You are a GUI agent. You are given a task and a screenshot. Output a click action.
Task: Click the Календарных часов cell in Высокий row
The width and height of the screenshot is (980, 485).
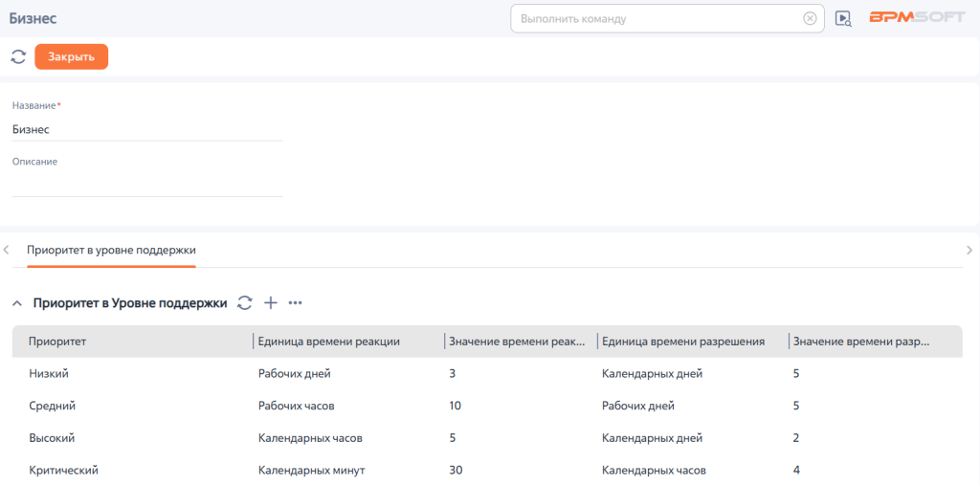(x=310, y=438)
